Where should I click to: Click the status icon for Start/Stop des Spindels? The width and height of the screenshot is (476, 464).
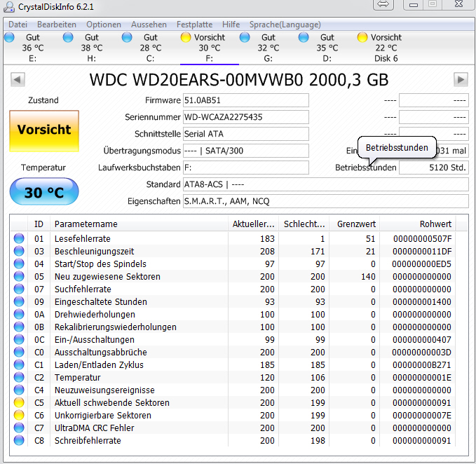(x=19, y=264)
